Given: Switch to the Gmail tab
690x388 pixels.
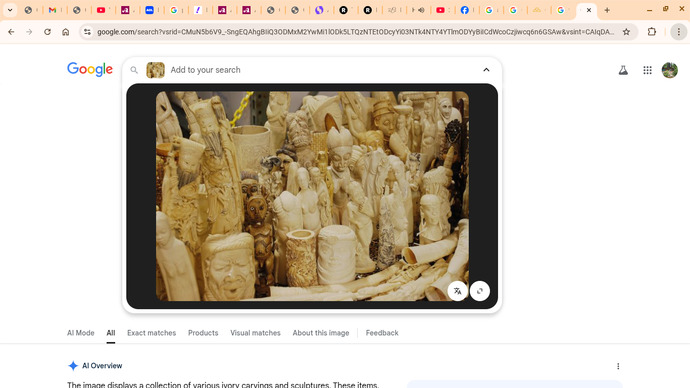Looking at the screenshot, I should (x=52, y=10).
